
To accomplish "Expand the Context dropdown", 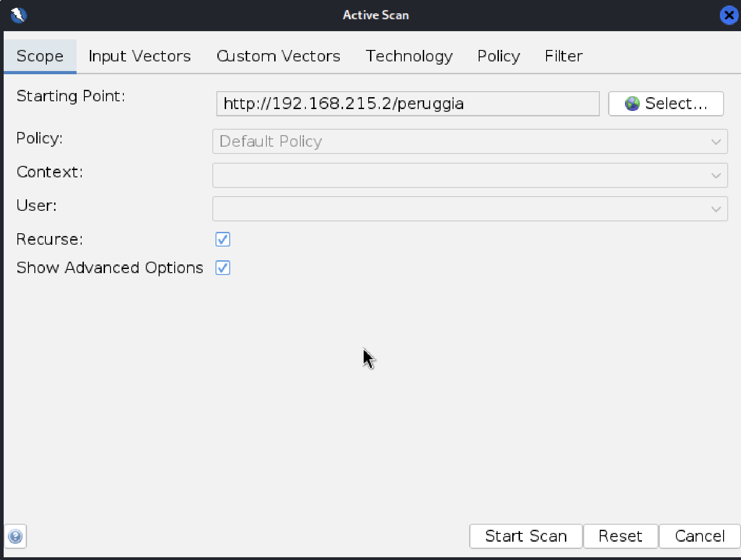I will pyautogui.click(x=470, y=175).
